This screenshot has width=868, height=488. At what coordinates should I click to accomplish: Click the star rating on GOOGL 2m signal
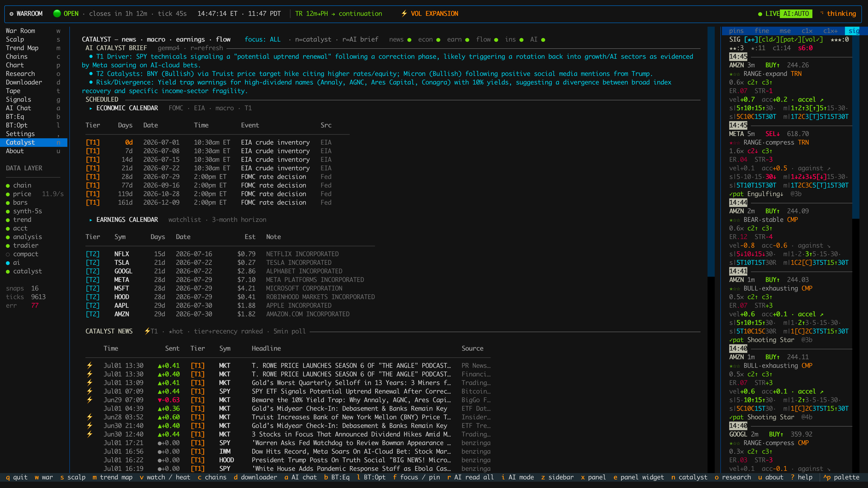click(735, 443)
